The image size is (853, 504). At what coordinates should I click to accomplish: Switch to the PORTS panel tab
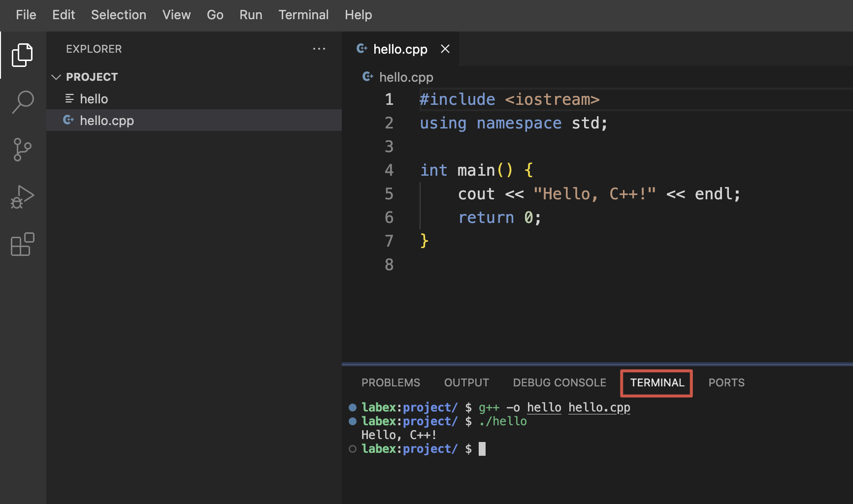726,382
